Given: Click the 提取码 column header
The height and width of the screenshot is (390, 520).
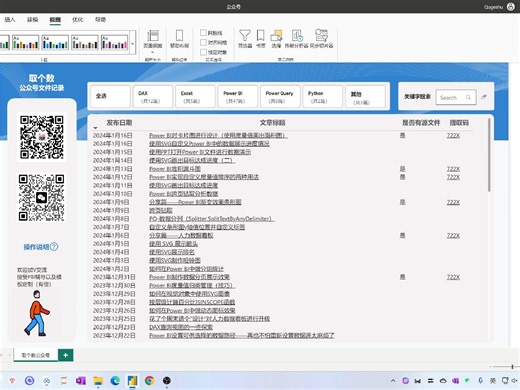Looking at the screenshot, I should [x=459, y=123].
